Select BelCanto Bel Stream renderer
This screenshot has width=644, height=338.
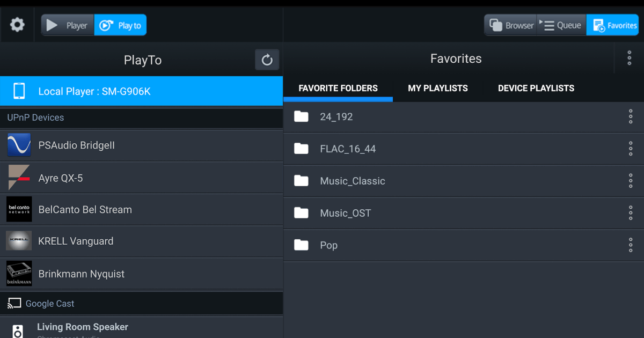141,209
